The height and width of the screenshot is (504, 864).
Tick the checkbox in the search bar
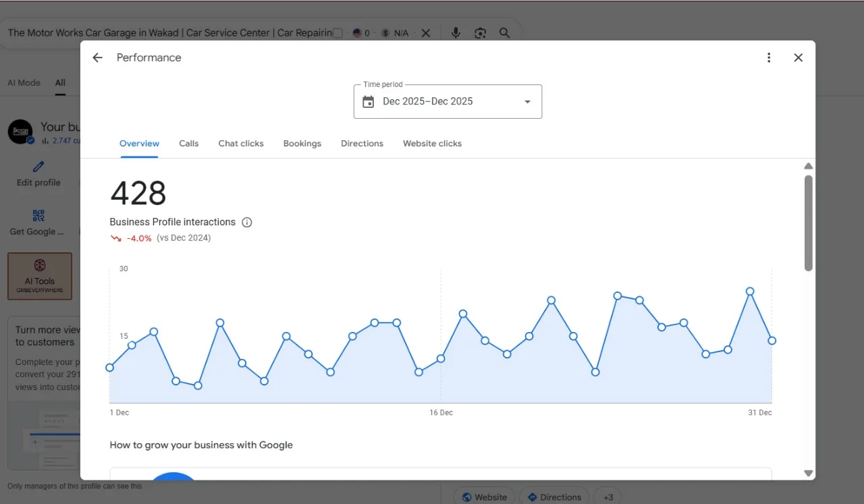(337, 32)
